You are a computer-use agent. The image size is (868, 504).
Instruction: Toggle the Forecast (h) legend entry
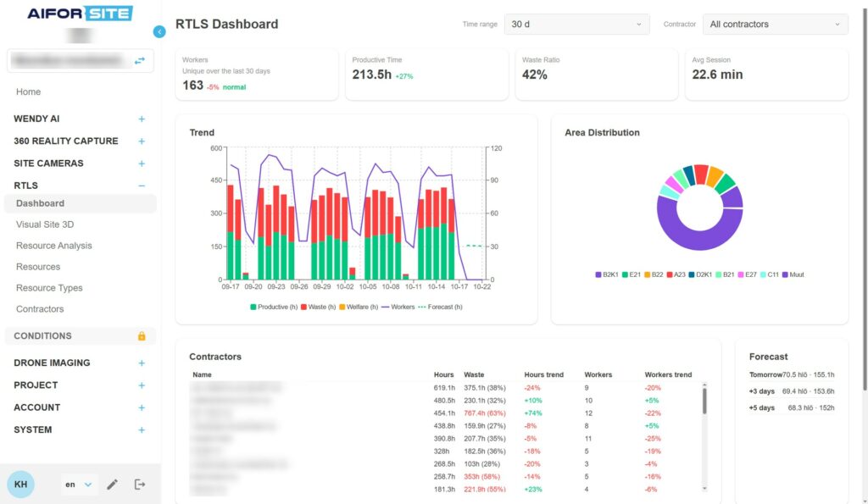click(x=440, y=307)
